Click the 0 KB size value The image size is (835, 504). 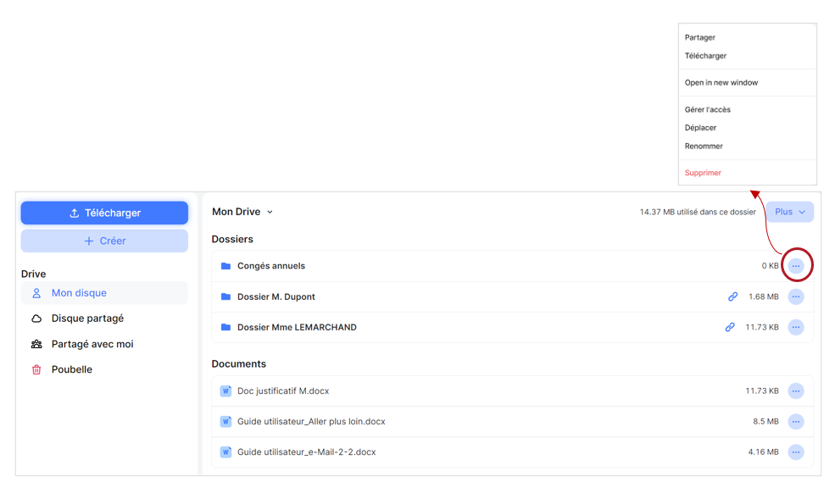tap(770, 266)
